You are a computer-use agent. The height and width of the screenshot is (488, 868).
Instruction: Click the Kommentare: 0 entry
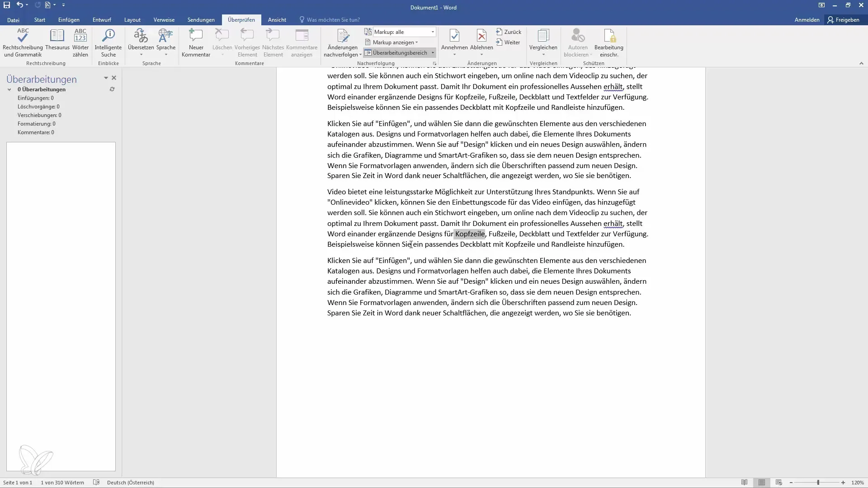point(36,132)
